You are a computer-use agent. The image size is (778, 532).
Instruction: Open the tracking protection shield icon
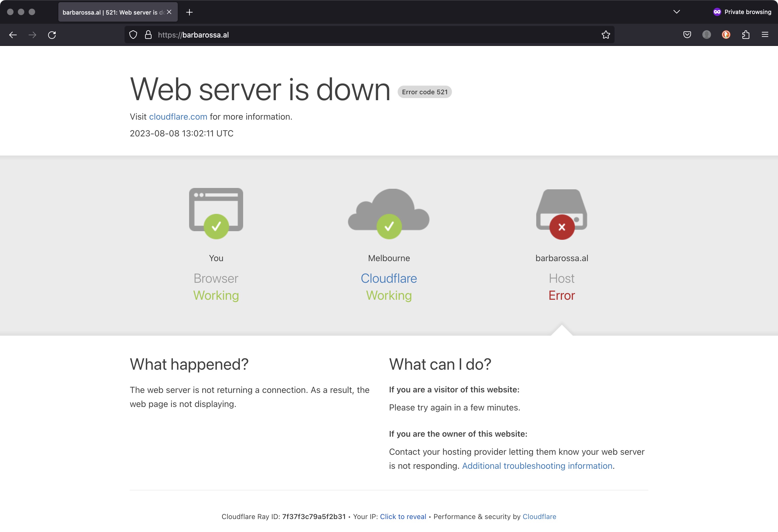[x=133, y=35]
